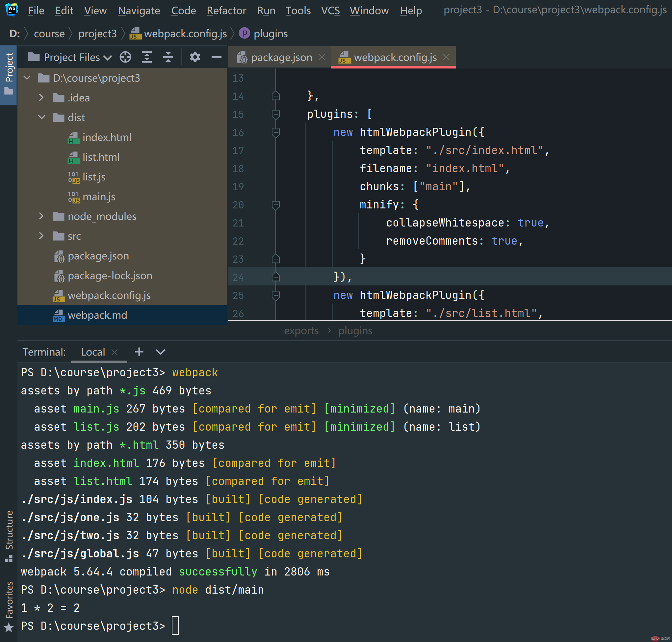
Task: Open the Refactor menu
Action: pos(226,11)
